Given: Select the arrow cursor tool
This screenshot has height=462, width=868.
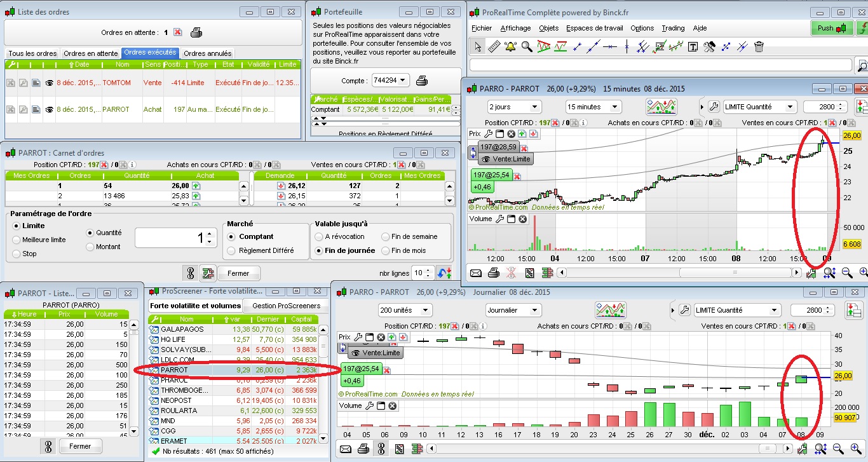Looking at the screenshot, I should click(x=478, y=46).
